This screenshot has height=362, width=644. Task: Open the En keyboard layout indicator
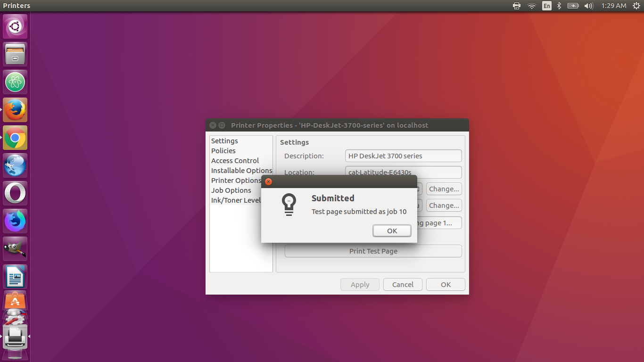(x=546, y=6)
